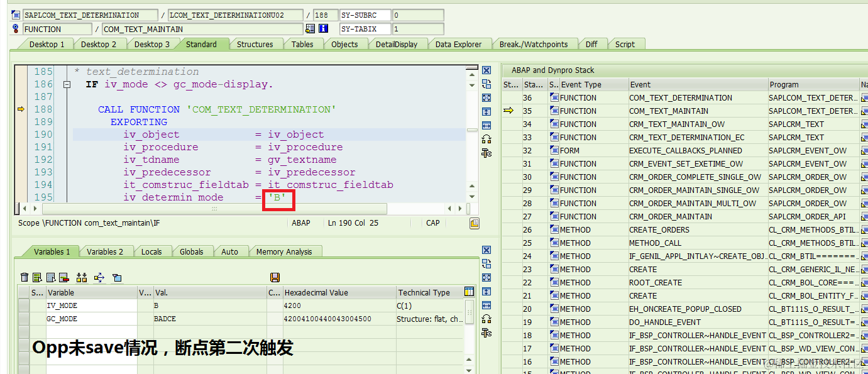Switch to the Desktop 2 tab
Viewport: 868px width, 374px height.
[99, 44]
